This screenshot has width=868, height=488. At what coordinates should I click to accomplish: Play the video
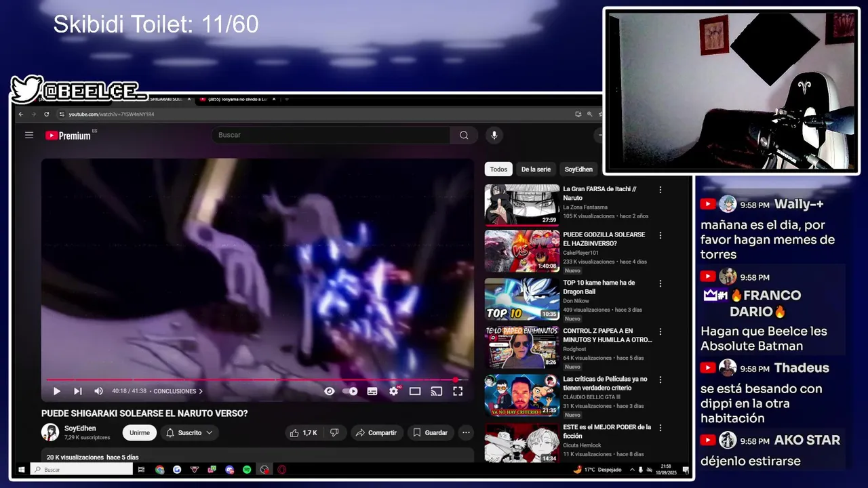coord(57,391)
